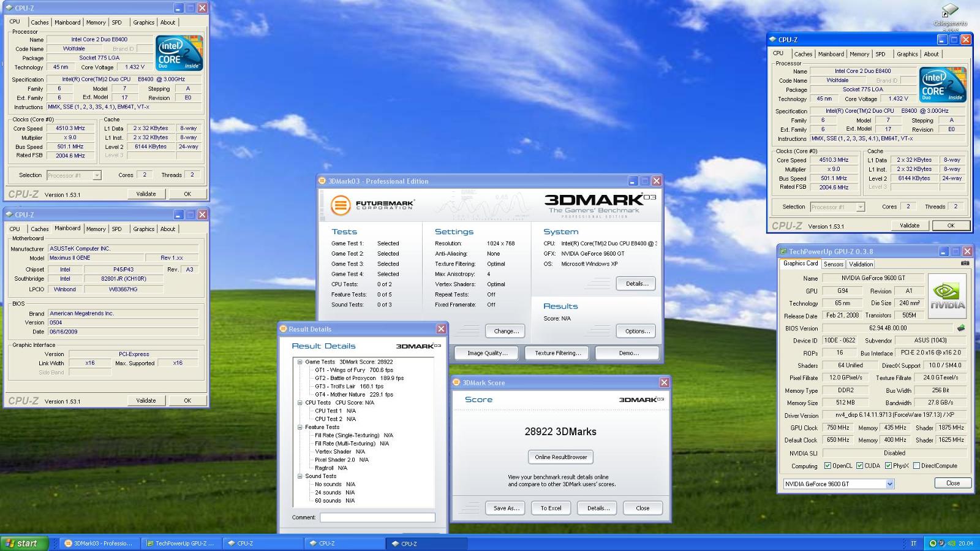The width and height of the screenshot is (980, 551).
Task: Click the Options... button in 3DMark03
Action: coord(636,331)
